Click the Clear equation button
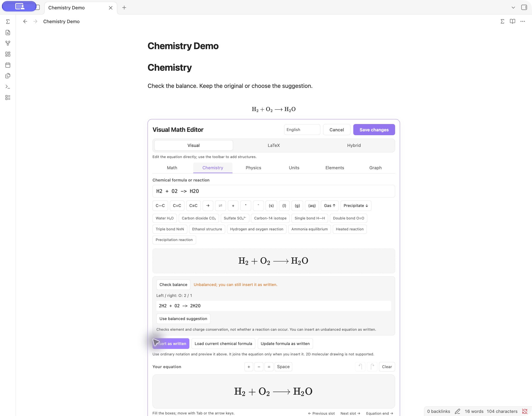 point(387,367)
